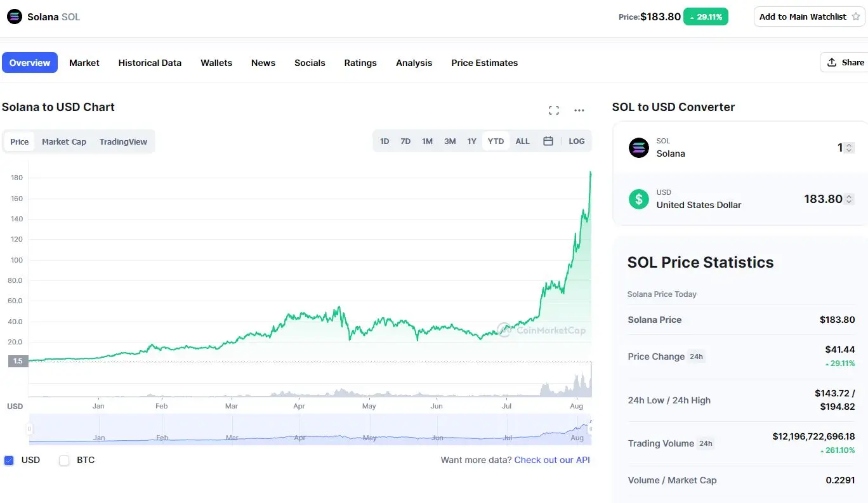Click the USD amount stepper arrows
Viewport: 868px width, 503px height.
[850, 199]
